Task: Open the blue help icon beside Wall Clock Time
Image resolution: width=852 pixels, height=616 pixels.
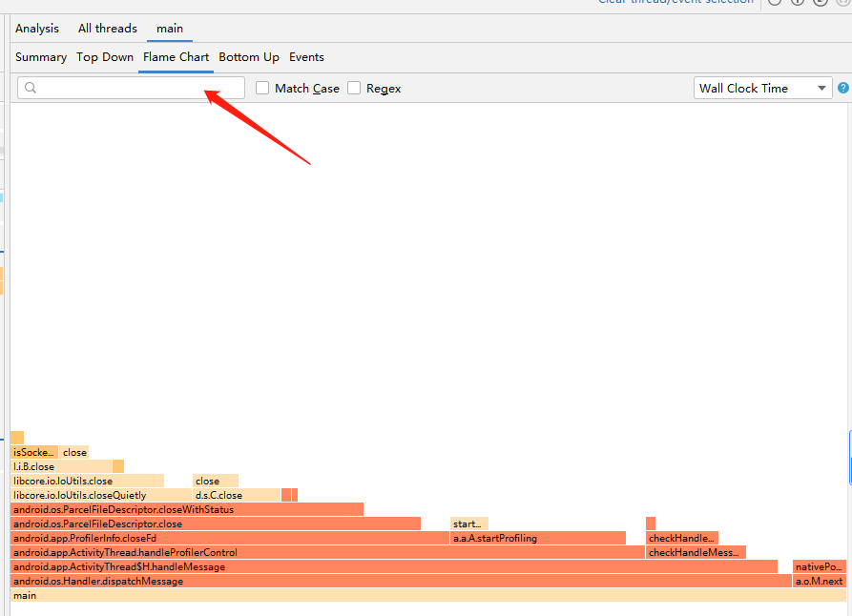Action: [843, 87]
